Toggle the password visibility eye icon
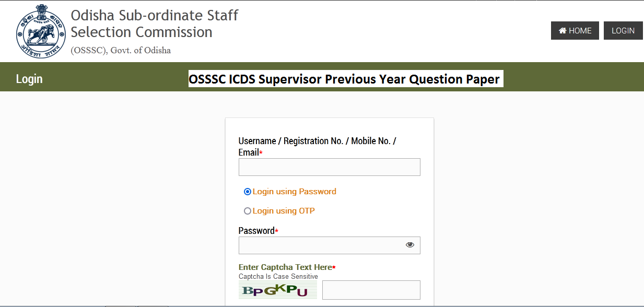This screenshot has width=644, height=307. 409,245
